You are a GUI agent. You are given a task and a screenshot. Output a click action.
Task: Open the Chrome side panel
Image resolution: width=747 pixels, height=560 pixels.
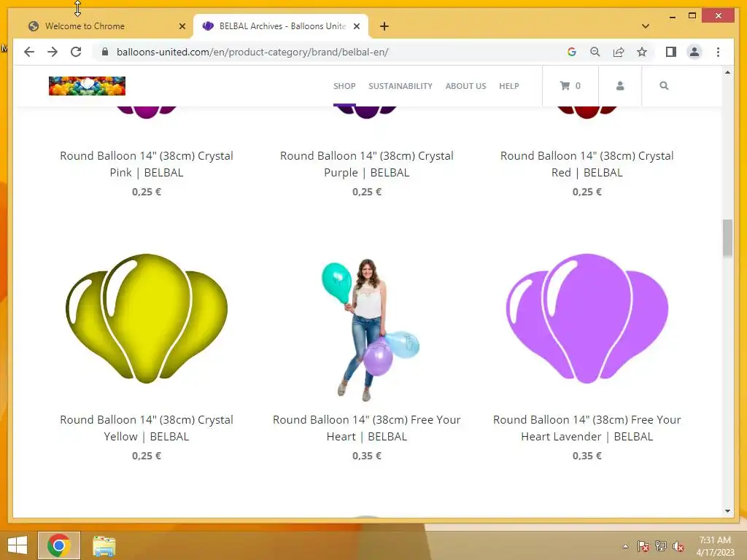(671, 52)
